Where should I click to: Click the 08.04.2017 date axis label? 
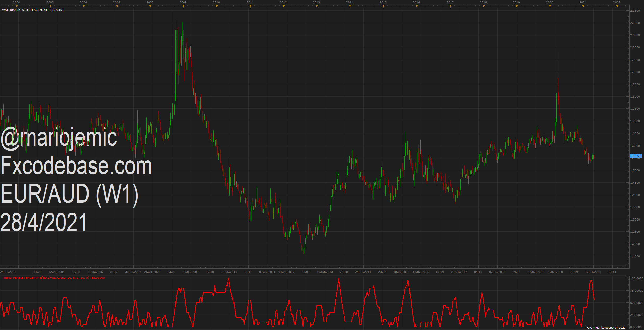click(459, 272)
